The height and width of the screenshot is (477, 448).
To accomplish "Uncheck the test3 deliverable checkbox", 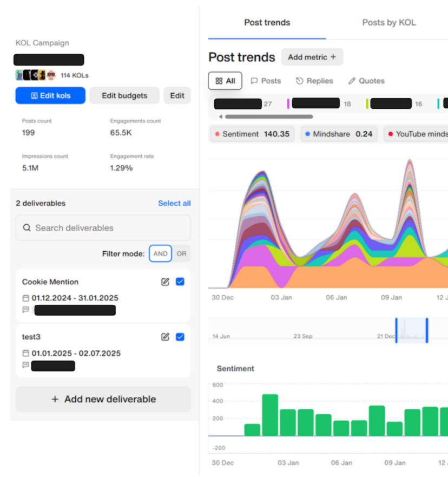I will 180,337.
